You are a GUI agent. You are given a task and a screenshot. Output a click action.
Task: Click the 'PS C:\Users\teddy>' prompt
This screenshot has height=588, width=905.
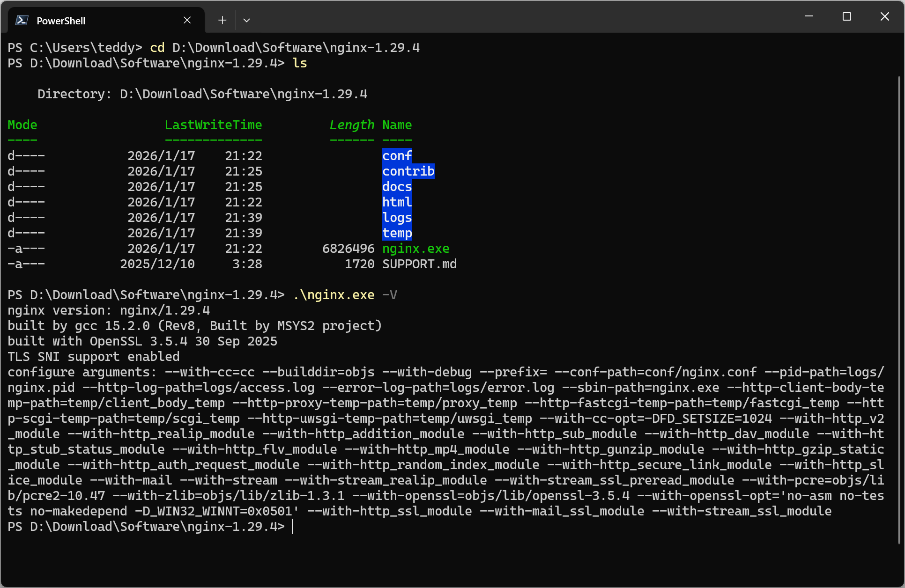click(x=75, y=48)
